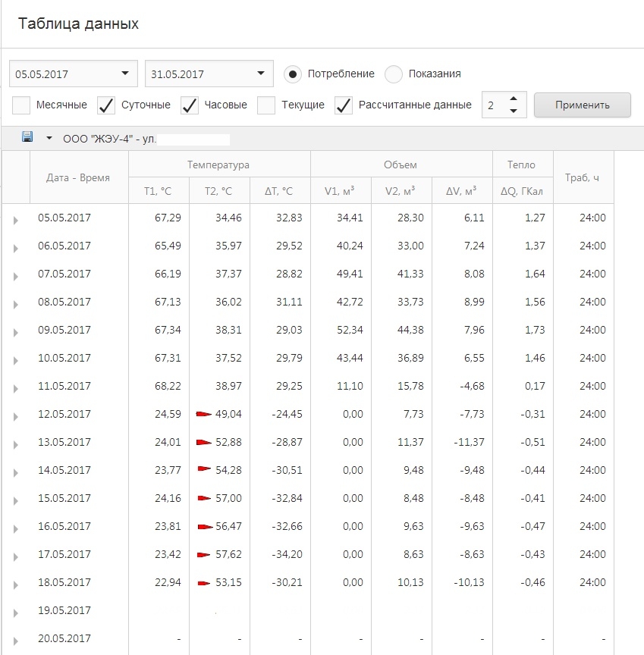Expand the 08.05.2017 row

(15, 304)
